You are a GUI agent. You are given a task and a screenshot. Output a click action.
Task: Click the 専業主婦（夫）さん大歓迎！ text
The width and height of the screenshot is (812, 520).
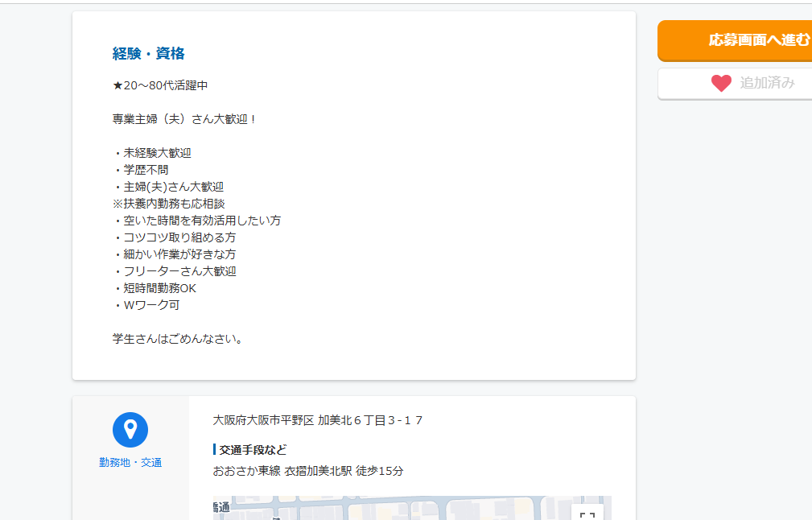pos(184,119)
